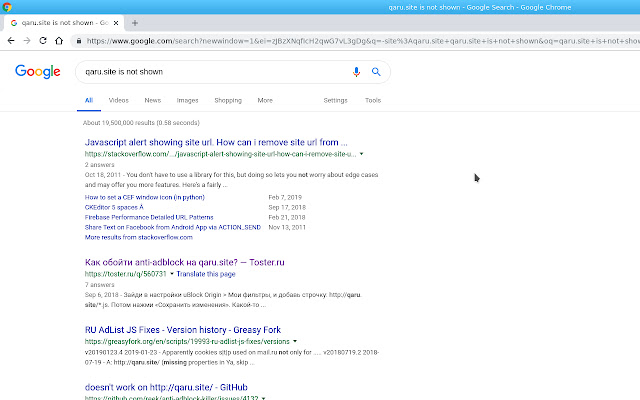640x400 pixels.
Task: Expand toster.ru result URL dropdown arrow
Action: click(171, 273)
